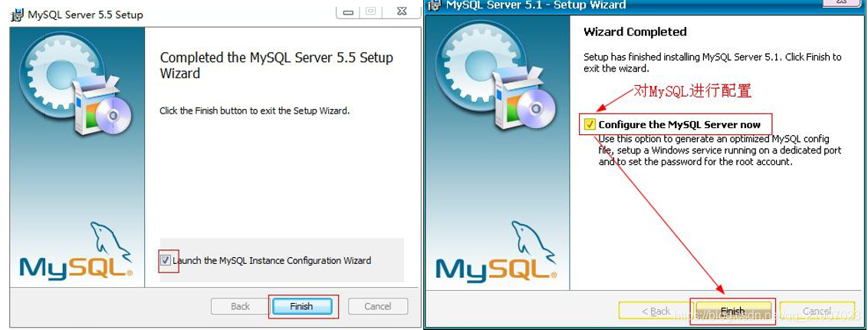This screenshot has height=330, width=868.
Task: Click the 'Wizard Completed' heading
Action: (x=635, y=32)
